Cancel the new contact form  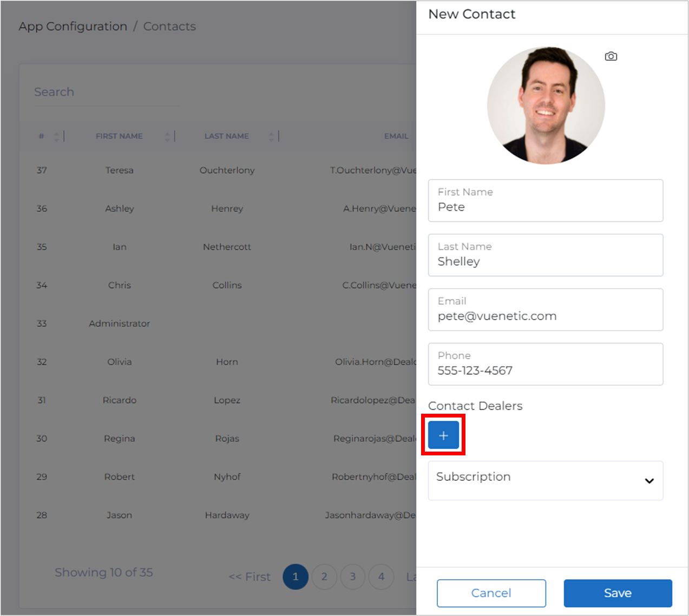click(x=491, y=593)
